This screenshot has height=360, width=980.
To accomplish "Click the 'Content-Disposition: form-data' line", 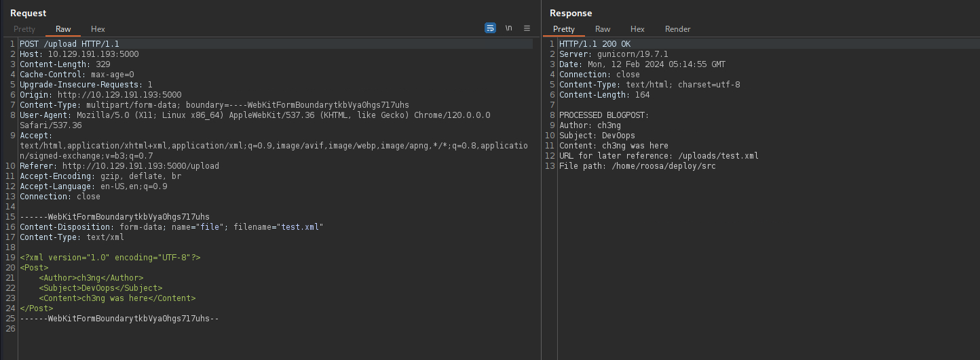I will pyautogui.click(x=171, y=227).
